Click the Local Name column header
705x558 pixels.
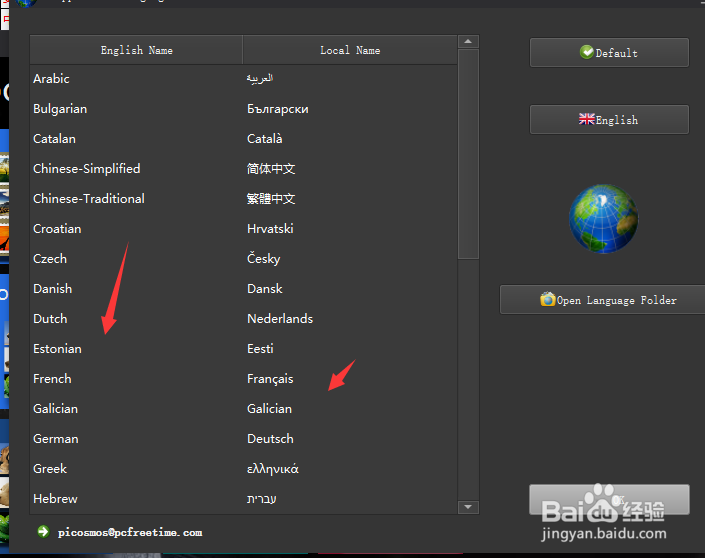tap(350, 50)
